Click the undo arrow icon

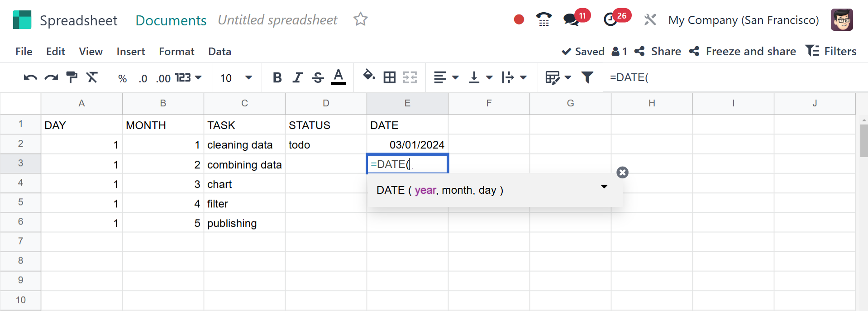(x=30, y=78)
